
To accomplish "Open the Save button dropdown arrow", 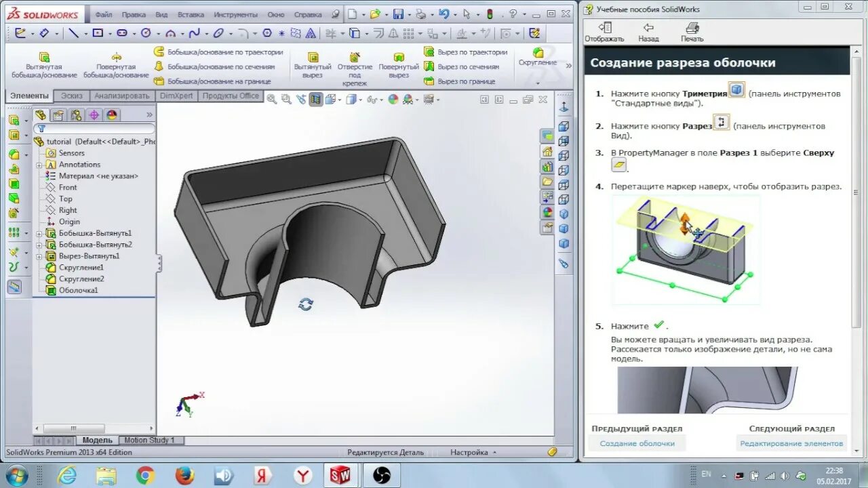I will (408, 14).
